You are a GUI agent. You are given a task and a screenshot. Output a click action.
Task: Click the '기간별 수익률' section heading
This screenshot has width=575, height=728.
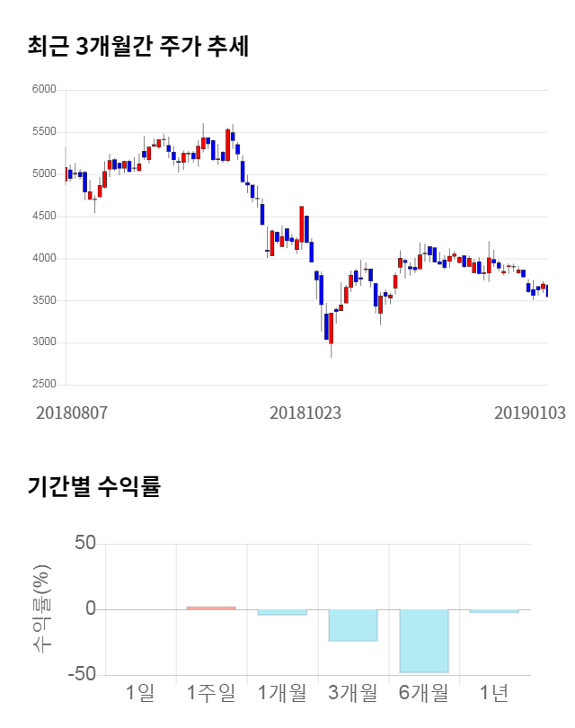click(x=93, y=487)
